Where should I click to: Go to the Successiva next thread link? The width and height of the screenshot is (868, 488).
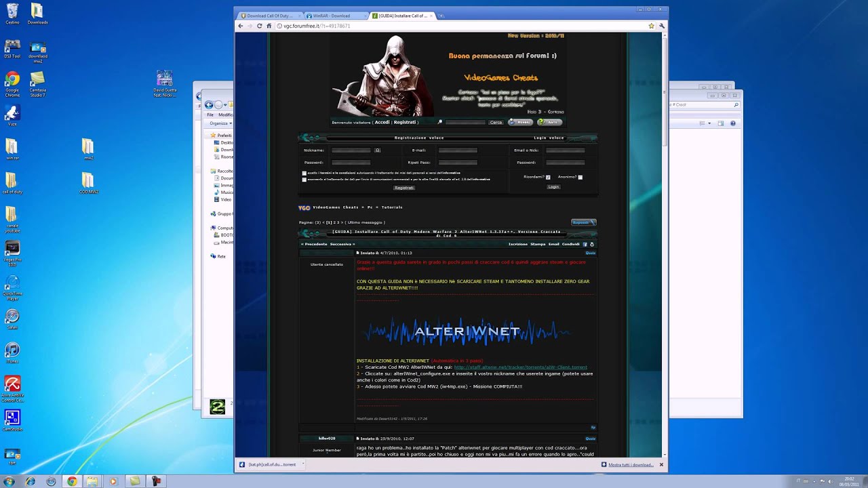pyautogui.click(x=342, y=244)
